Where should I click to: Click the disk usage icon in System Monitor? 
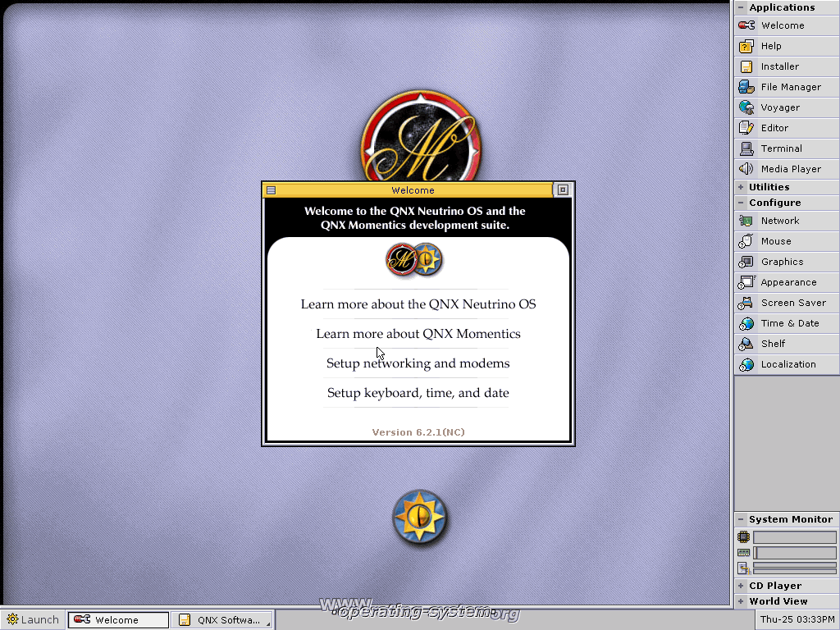743,568
